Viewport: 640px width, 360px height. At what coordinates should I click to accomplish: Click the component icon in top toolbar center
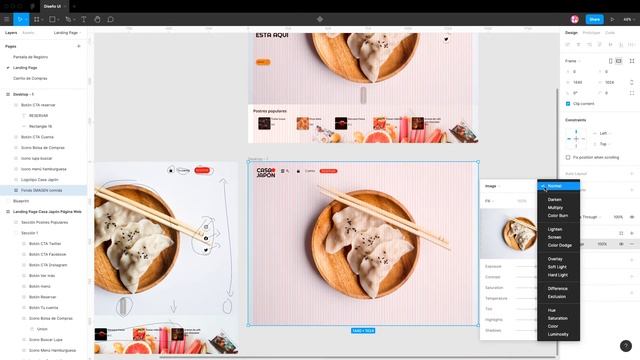click(x=320, y=19)
